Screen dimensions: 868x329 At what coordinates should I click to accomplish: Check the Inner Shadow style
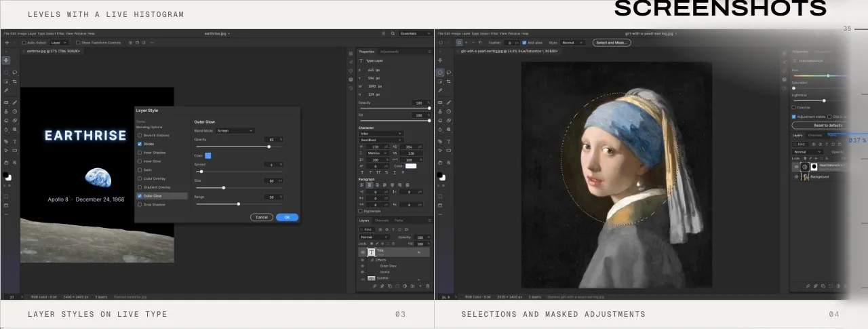(140, 153)
